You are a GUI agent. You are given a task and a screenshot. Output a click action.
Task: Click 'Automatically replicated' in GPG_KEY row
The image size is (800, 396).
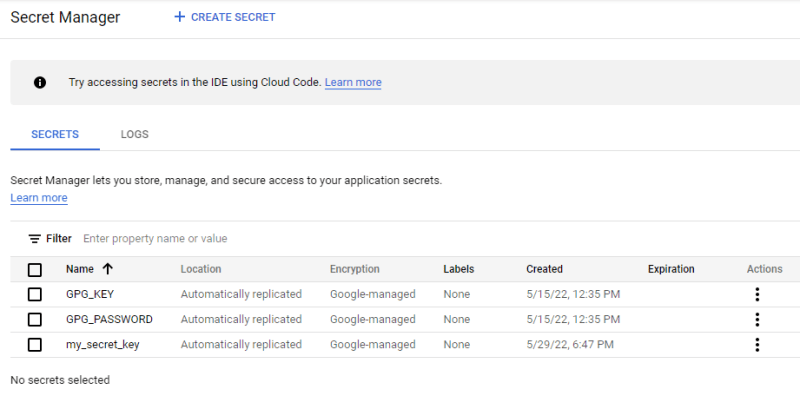pyautogui.click(x=241, y=294)
